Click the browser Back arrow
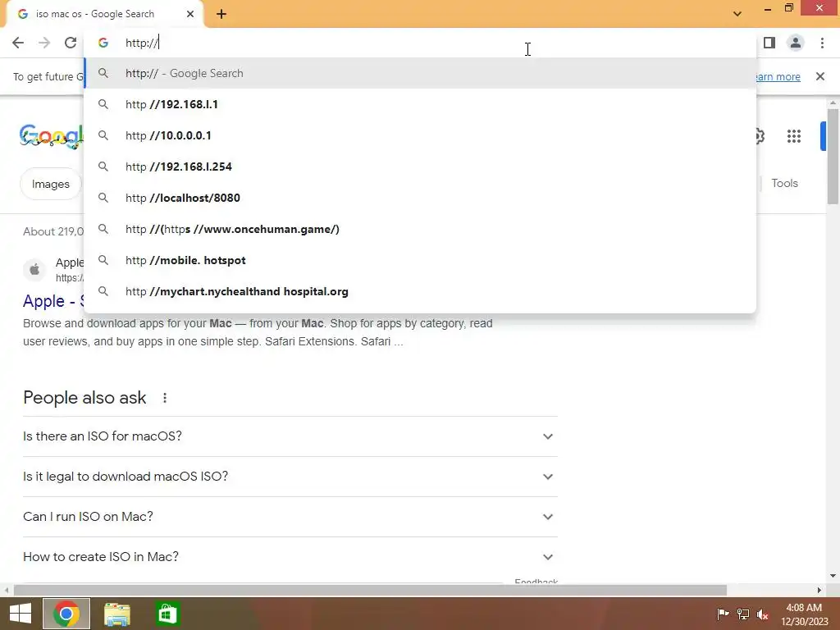The width and height of the screenshot is (840, 630). (18, 43)
